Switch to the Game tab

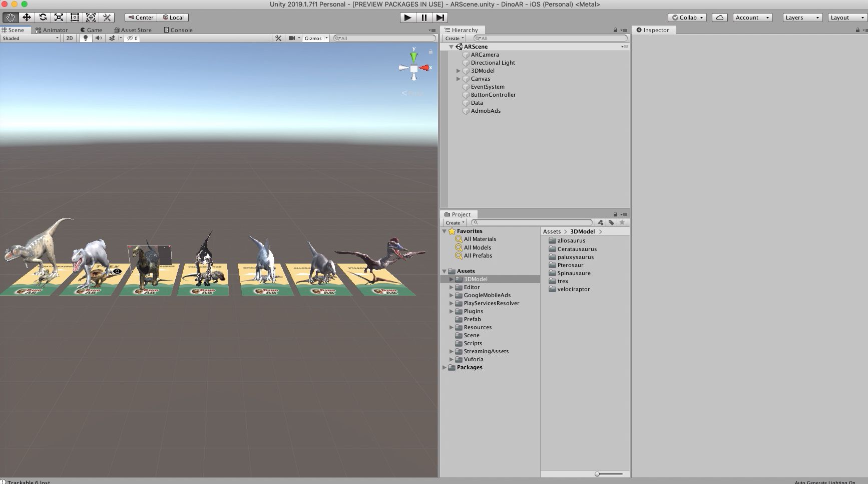(x=91, y=30)
